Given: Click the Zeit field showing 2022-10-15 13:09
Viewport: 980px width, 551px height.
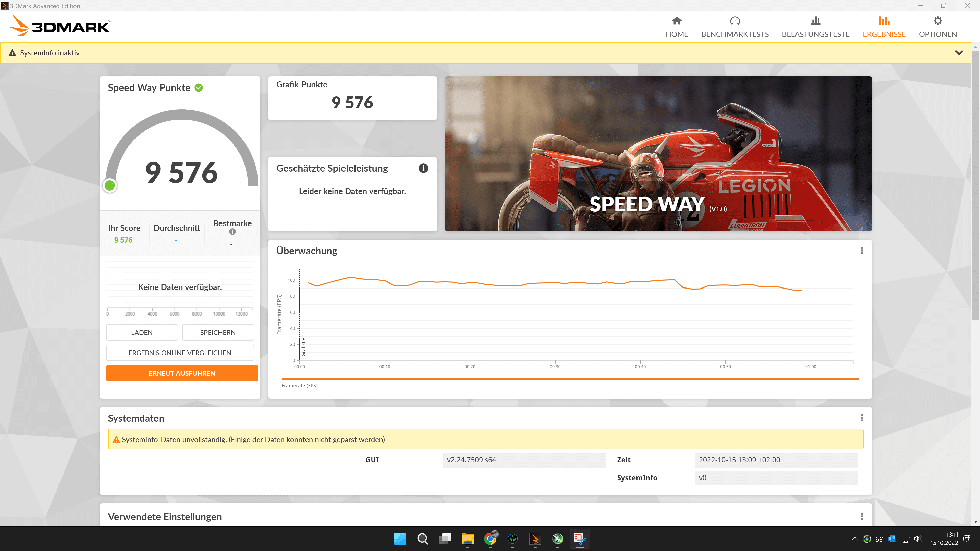Looking at the screenshot, I should click(776, 460).
